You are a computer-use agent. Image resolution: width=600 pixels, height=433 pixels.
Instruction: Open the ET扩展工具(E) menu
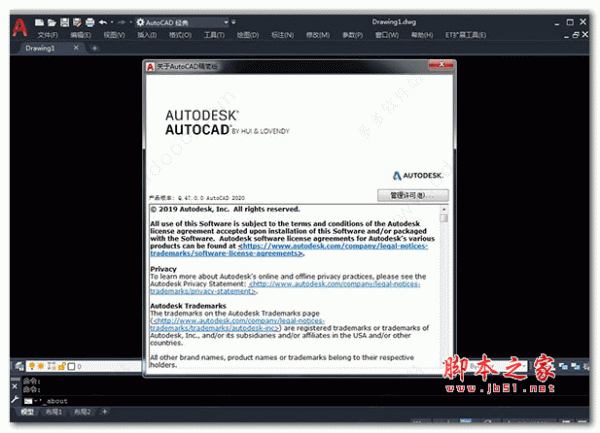click(x=466, y=35)
